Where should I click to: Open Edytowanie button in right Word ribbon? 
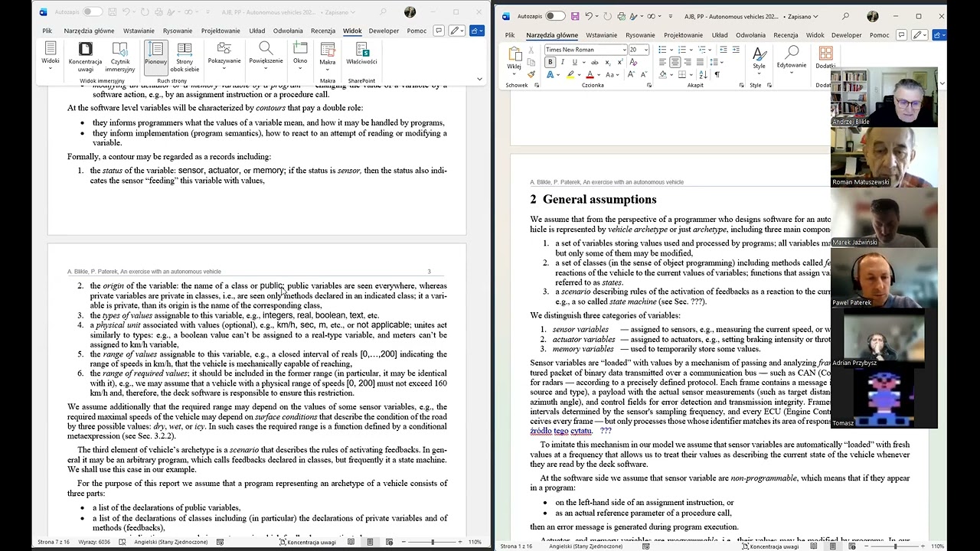tap(792, 59)
